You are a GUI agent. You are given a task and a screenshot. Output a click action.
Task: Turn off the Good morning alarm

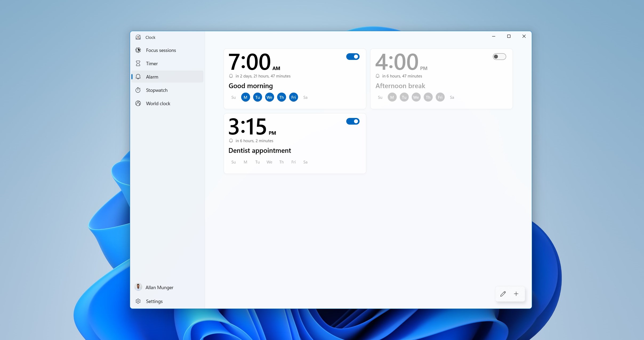coord(353,57)
